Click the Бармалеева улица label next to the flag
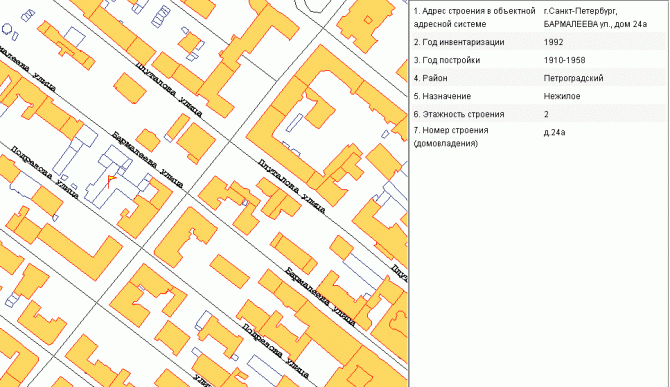This screenshot has height=387, width=670. (148, 159)
